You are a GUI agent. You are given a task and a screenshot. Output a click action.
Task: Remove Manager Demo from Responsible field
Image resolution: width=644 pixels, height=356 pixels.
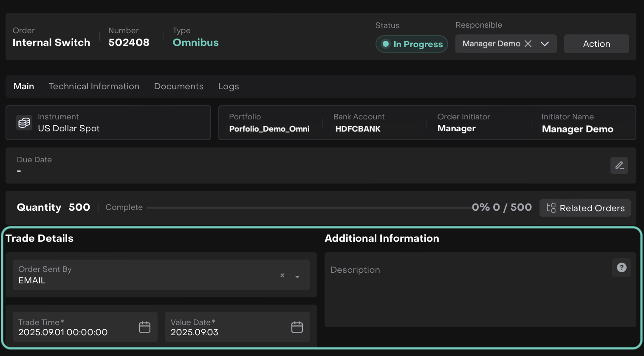tap(528, 44)
